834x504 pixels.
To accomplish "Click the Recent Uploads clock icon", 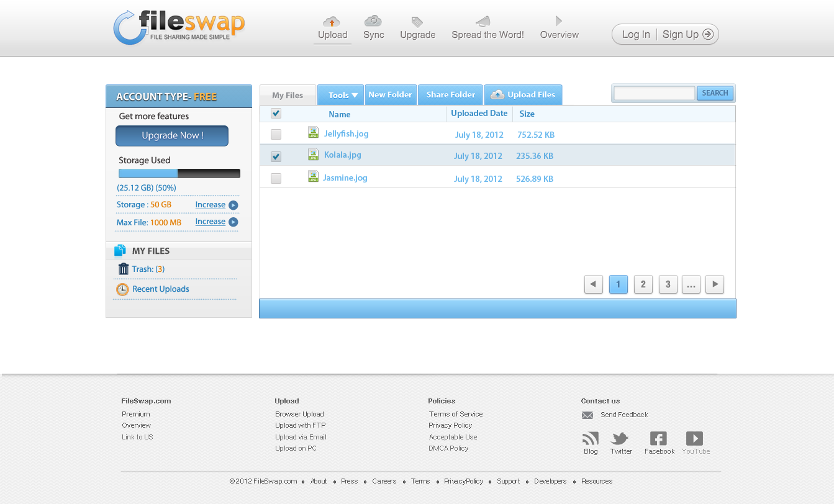I will pos(122,289).
